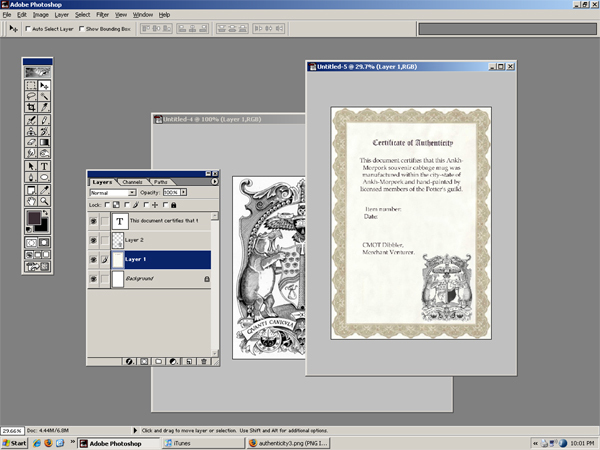Image resolution: width=600 pixels, height=450 pixels.
Task: Activate the Lasso tool
Action: coord(31,97)
